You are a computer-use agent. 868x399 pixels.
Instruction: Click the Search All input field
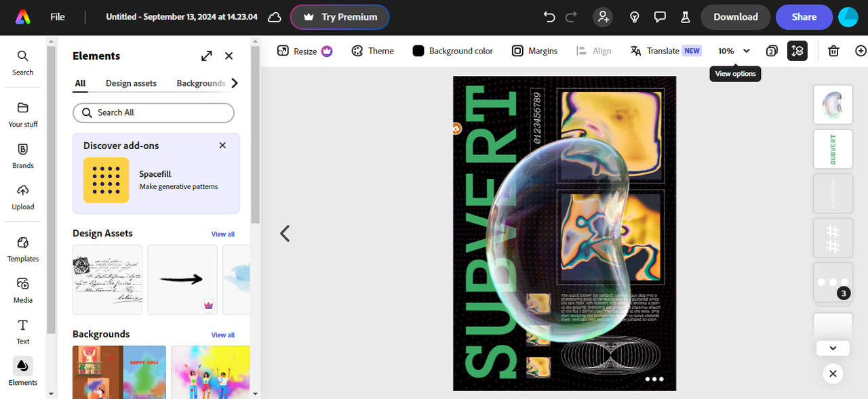(153, 112)
